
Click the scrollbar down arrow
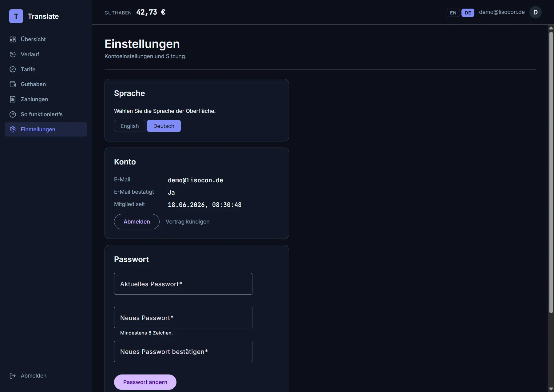[551, 389]
